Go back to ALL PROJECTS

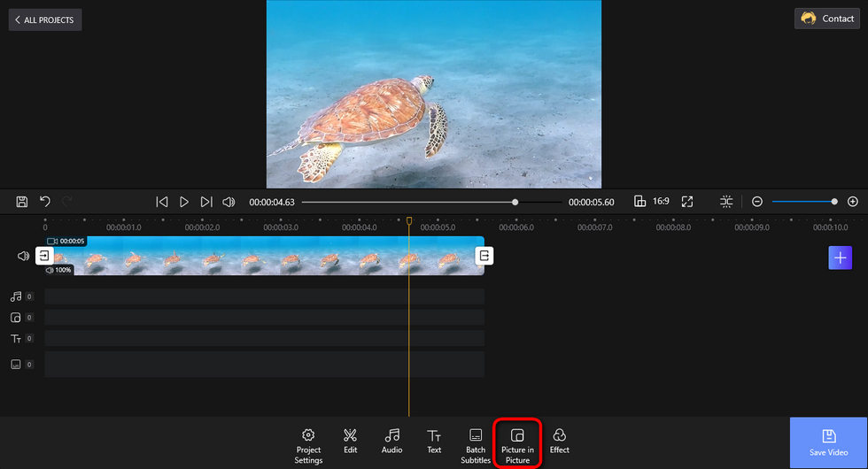45,19
